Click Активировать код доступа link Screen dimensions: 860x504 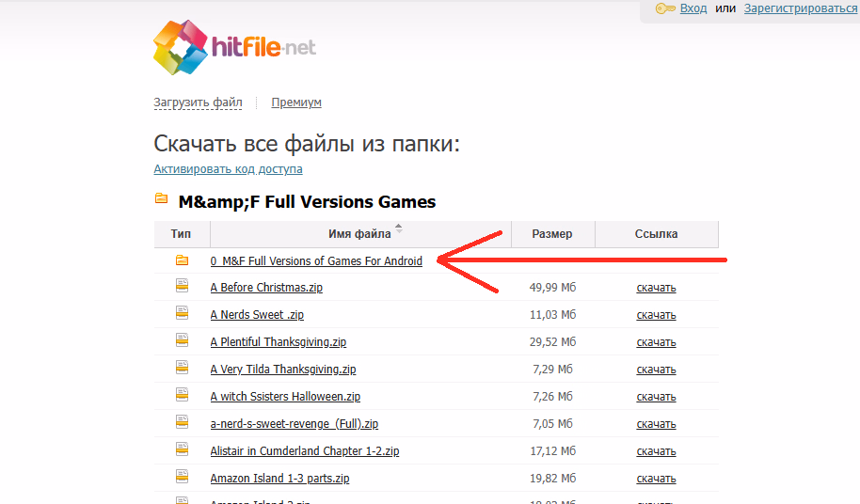pyautogui.click(x=228, y=169)
